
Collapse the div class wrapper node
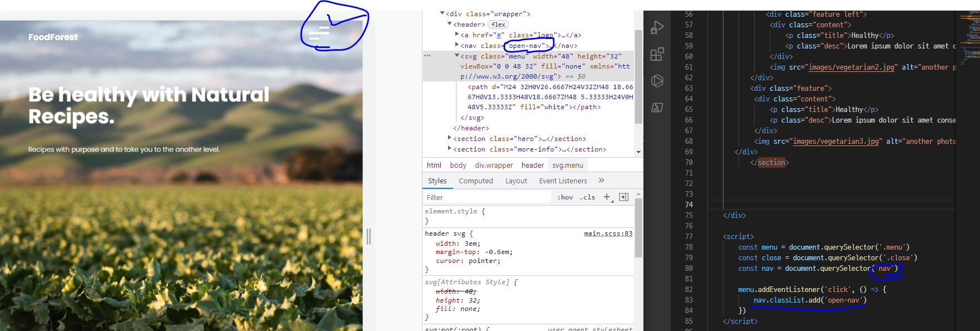pyautogui.click(x=442, y=13)
